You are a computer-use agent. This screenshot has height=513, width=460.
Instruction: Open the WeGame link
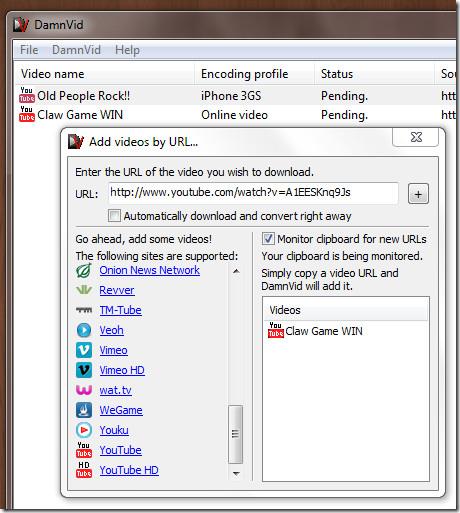pyautogui.click(x=121, y=410)
